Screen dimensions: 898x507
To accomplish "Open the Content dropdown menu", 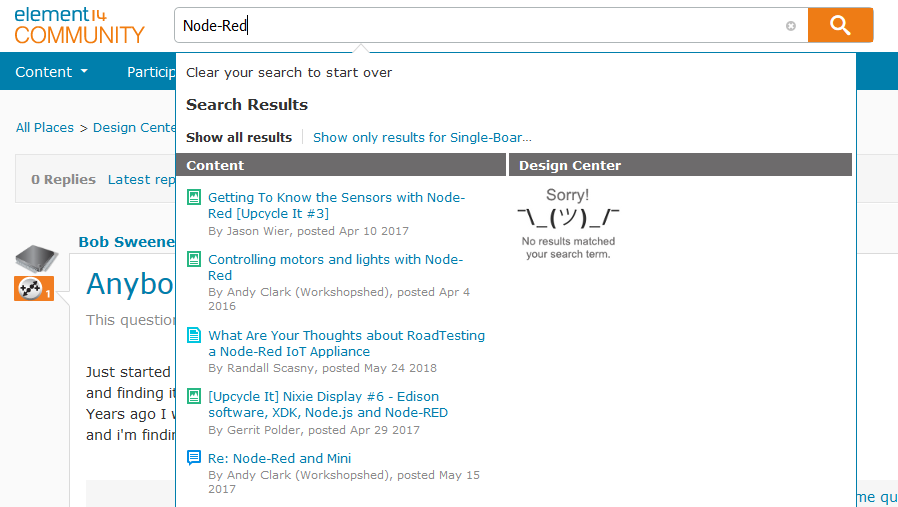I will [52, 72].
